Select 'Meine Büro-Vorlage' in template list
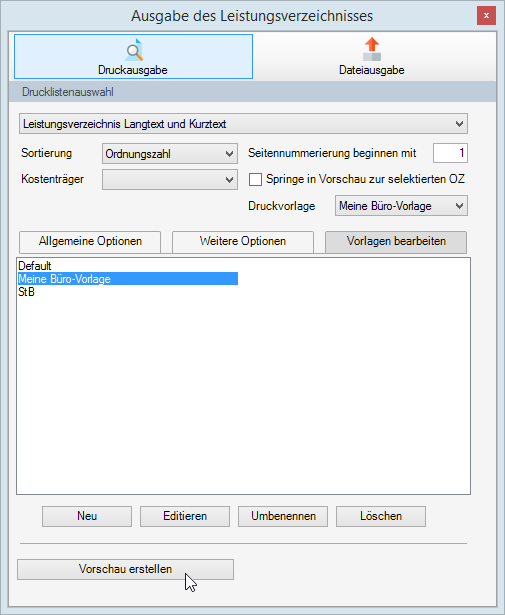The height and width of the screenshot is (615, 505). tap(128, 279)
